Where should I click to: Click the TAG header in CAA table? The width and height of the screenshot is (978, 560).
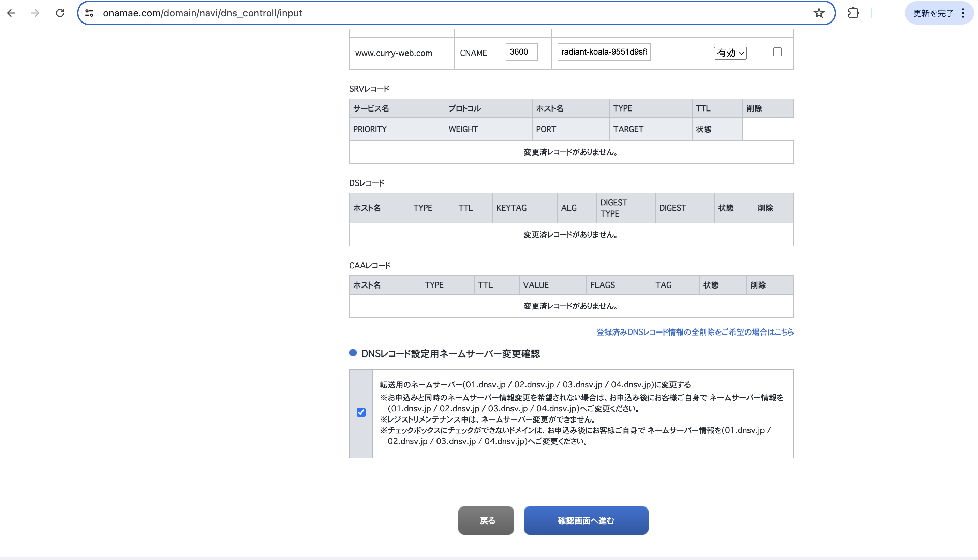click(675, 285)
